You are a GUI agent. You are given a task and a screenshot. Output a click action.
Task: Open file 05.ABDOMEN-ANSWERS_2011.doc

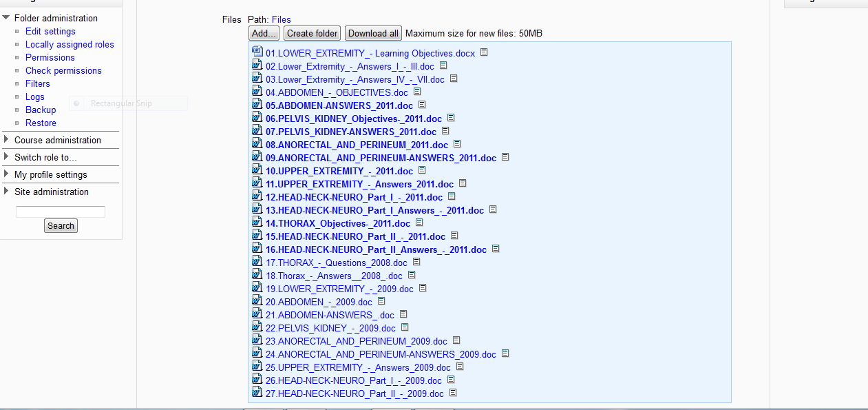(339, 105)
